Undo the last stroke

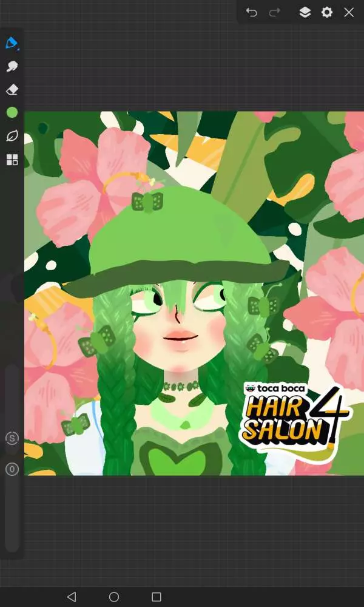pyautogui.click(x=251, y=13)
